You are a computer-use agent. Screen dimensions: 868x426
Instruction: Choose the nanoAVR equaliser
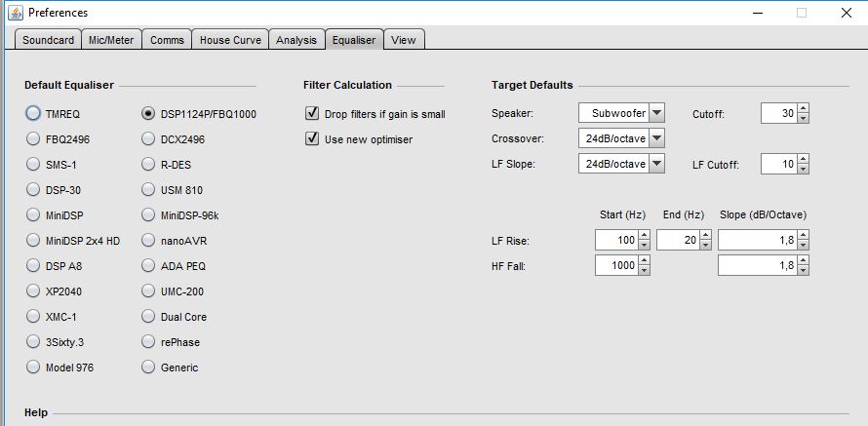[x=148, y=240]
